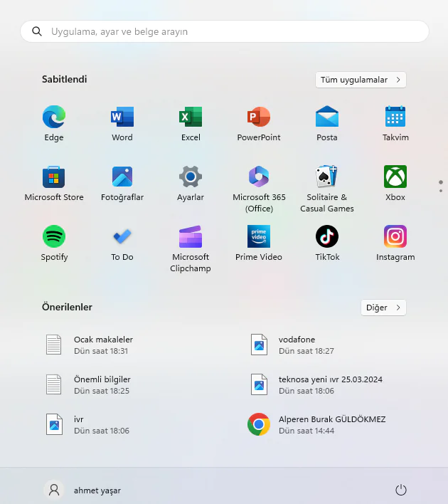Open Microsoft Clipchamp

[x=191, y=248]
